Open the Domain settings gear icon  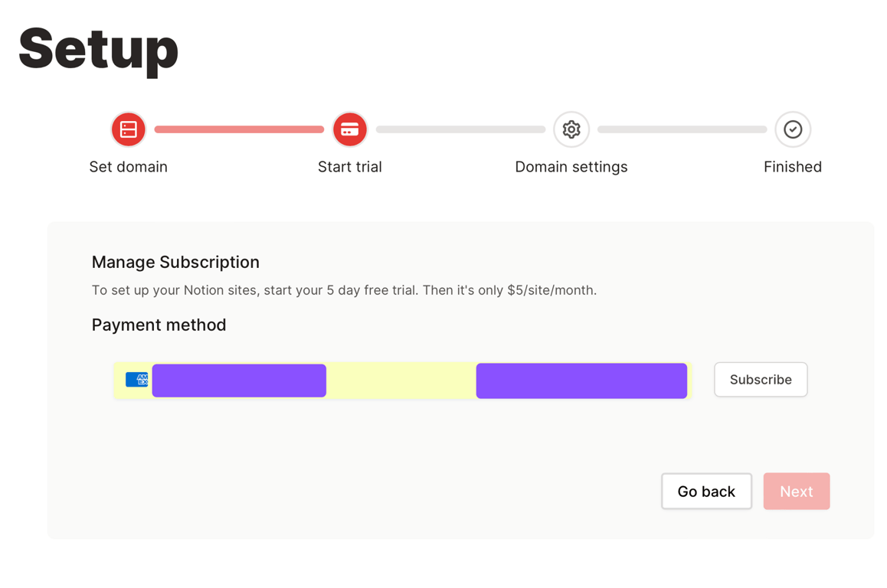tap(571, 129)
